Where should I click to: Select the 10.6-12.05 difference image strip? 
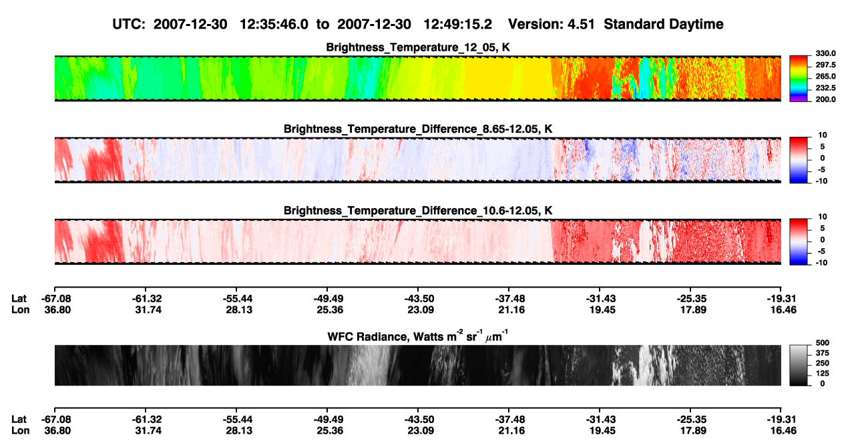pos(418,242)
